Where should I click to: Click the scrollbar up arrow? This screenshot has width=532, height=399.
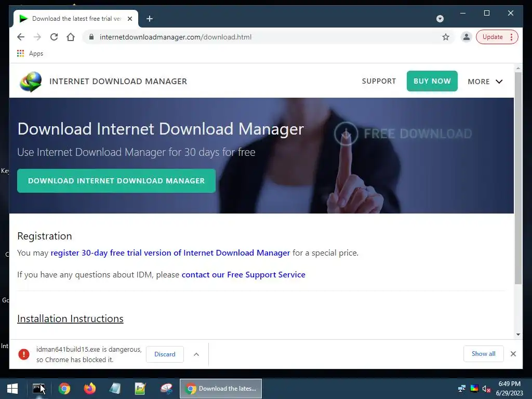518,68
